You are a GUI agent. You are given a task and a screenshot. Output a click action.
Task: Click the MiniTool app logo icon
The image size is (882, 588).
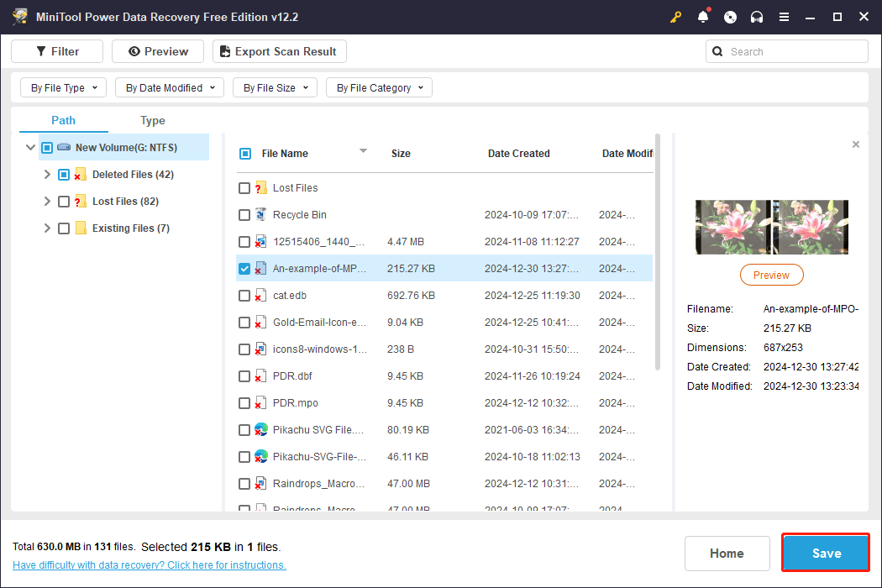pos(20,16)
